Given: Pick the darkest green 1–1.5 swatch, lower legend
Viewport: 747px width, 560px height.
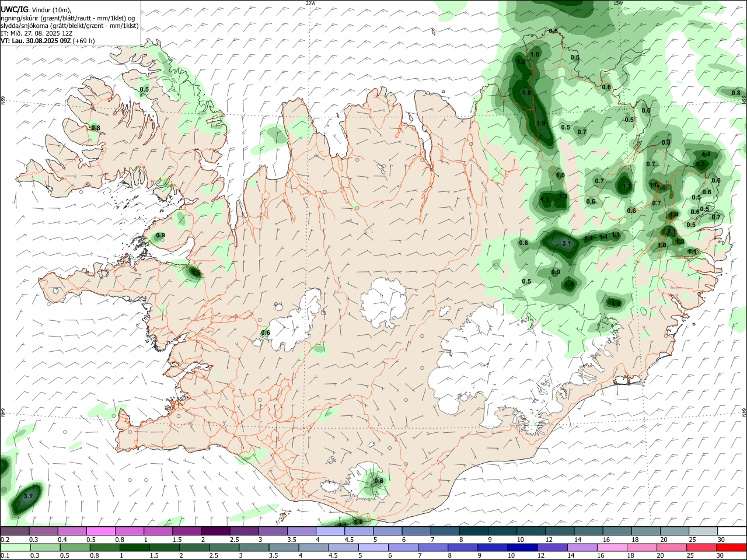Looking at the screenshot, I should 134,547.
